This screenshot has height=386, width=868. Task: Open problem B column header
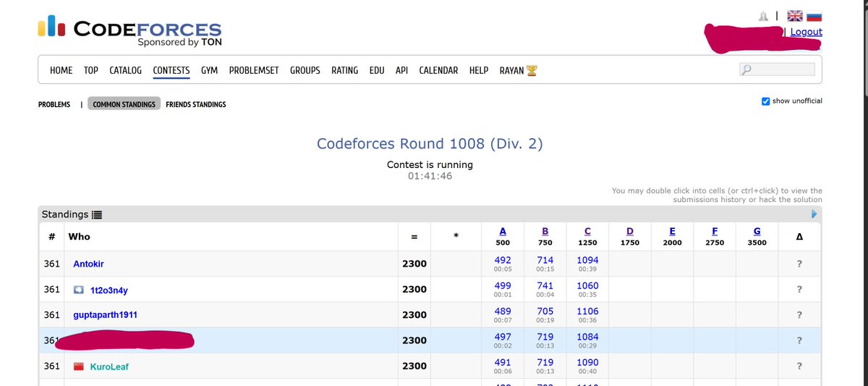pyautogui.click(x=545, y=231)
